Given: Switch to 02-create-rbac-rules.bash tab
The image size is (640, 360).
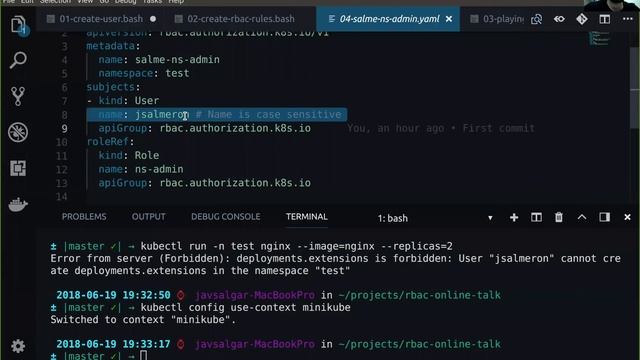Looking at the screenshot, I should [x=240, y=19].
